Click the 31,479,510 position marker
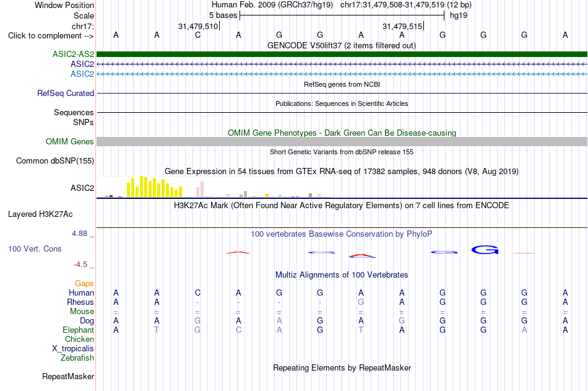The width and height of the screenshot is (588, 391). click(198, 26)
